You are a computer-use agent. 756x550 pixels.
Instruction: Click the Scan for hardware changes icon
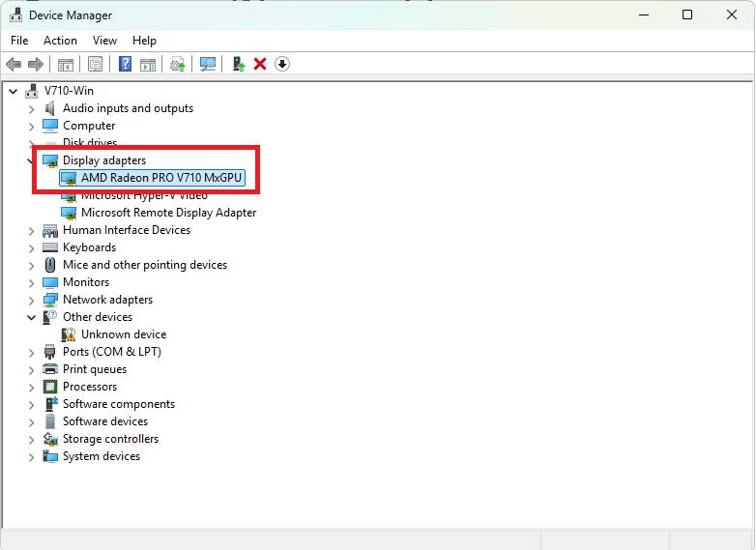tap(208, 64)
